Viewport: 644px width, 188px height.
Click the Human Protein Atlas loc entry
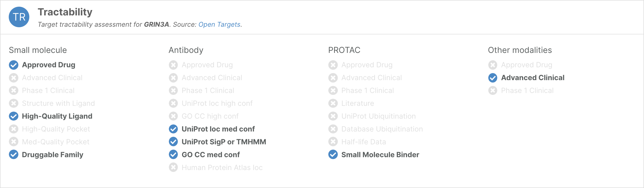tap(222, 167)
